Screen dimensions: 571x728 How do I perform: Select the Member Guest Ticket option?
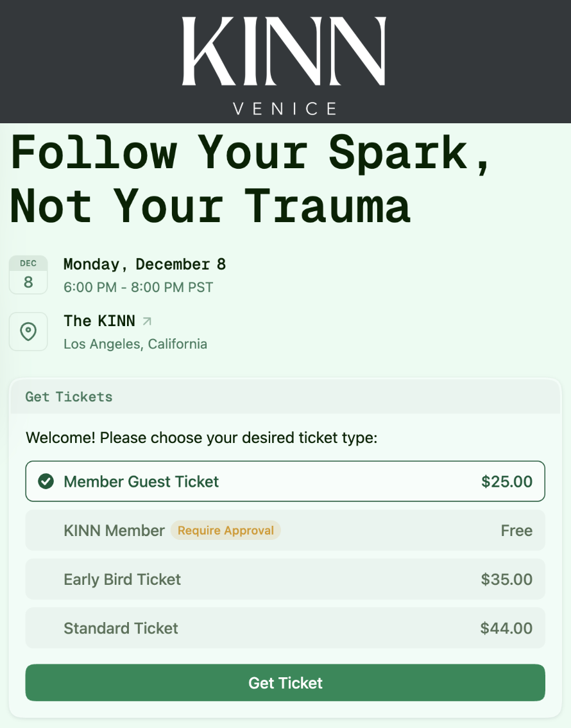pos(285,481)
